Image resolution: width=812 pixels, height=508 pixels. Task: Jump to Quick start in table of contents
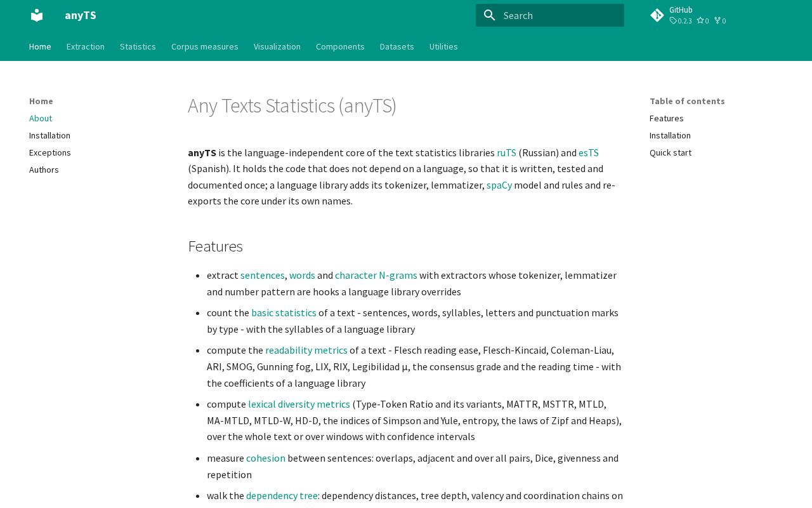(671, 152)
